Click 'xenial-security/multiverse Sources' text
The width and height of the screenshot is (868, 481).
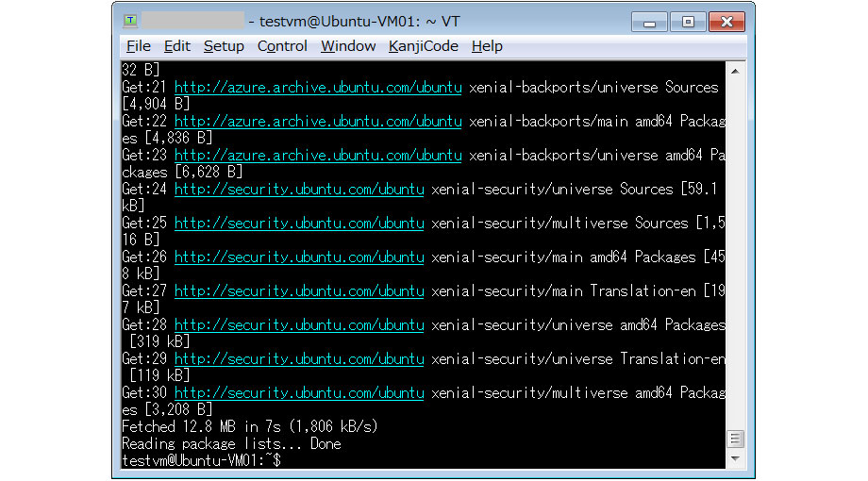(x=559, y=224)
